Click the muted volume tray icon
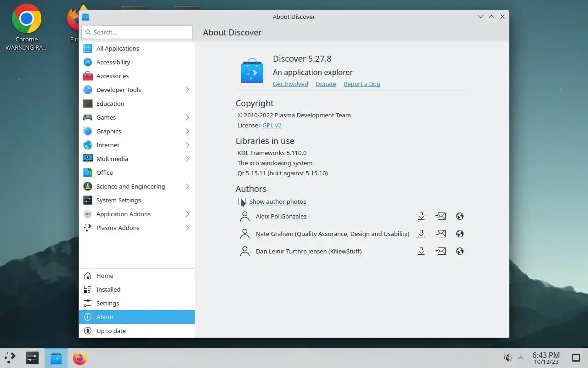The image size is (588, 368). [x=508, y=358]
